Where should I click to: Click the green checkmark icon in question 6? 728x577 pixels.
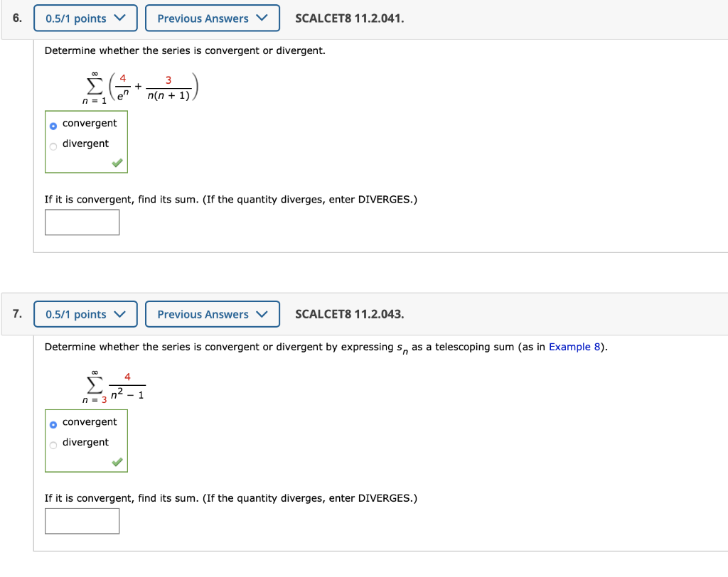pyautogui.click(x=117, y=163)
